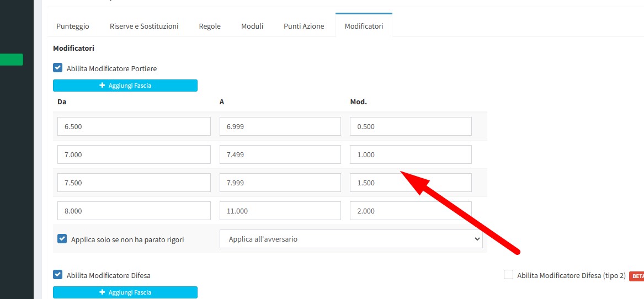644x299 pixels.
Task: Select the Regole tab
Action: [x=210, y=26]
